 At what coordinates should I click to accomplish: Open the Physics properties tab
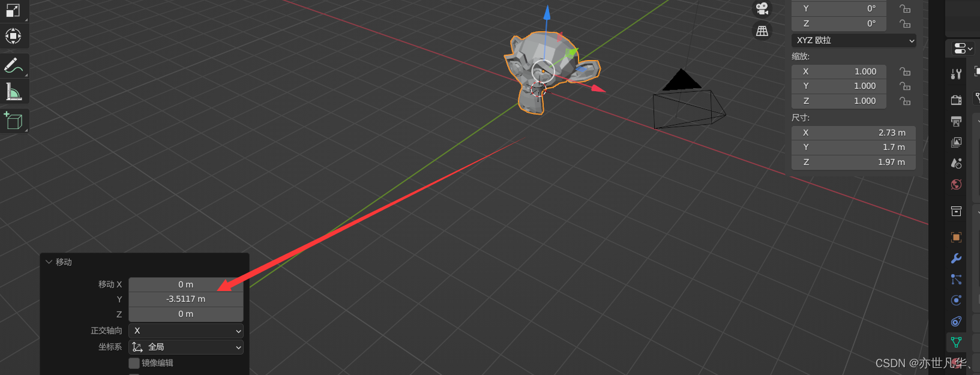coord(956,300)
